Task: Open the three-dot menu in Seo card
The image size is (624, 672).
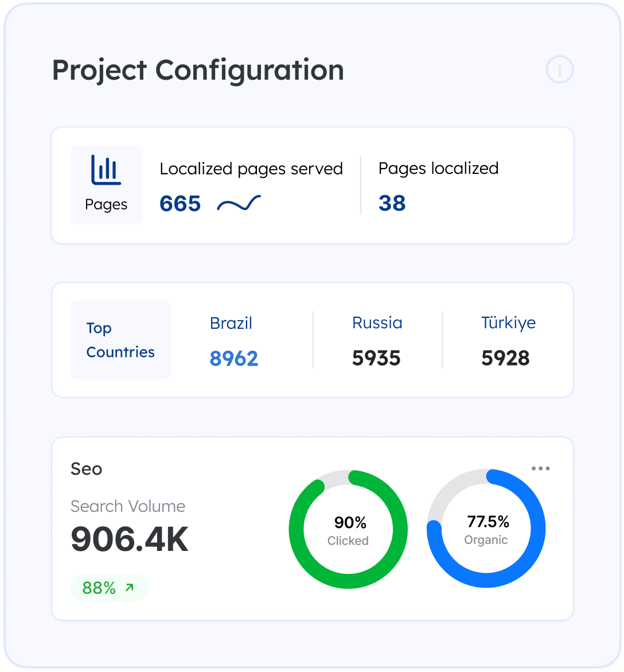Action: tap(540, 469)
